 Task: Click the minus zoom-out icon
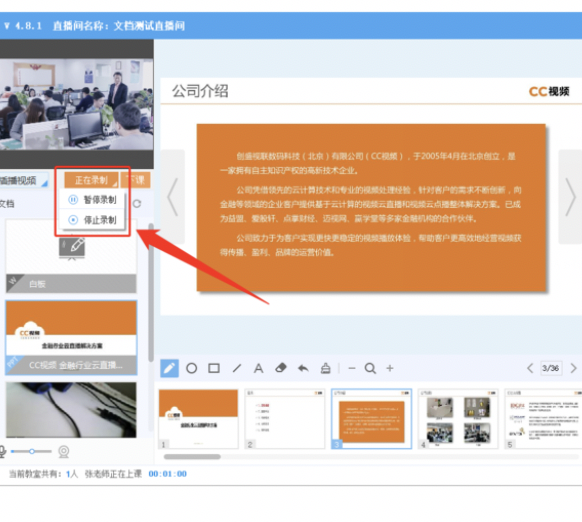tap(352, 368)
